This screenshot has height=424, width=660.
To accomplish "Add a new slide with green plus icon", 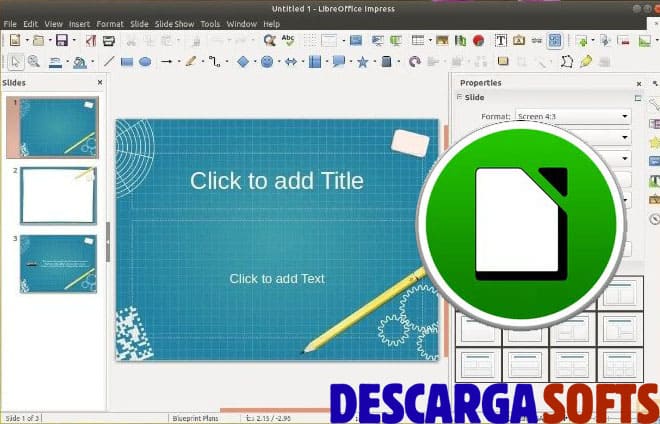I will [582, 40].
